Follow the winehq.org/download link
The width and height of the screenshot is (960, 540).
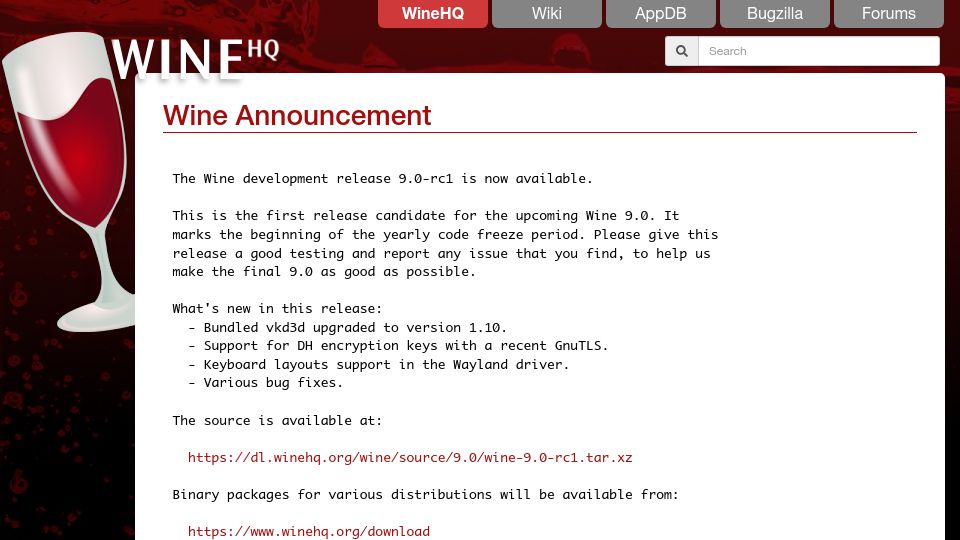[x=309, y=531]
